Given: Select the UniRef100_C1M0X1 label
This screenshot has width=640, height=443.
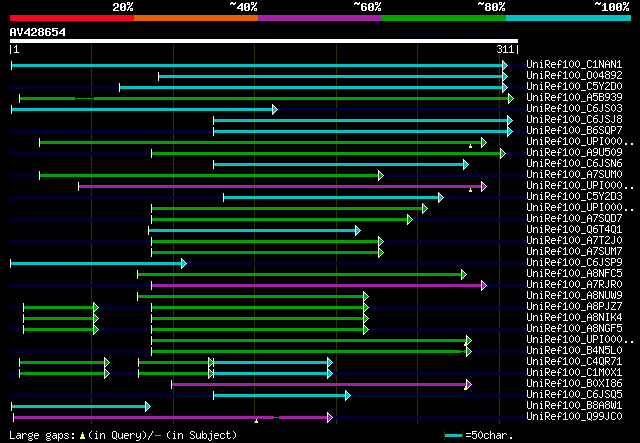Looking at the screenshot, I should [x=574, y=373].
